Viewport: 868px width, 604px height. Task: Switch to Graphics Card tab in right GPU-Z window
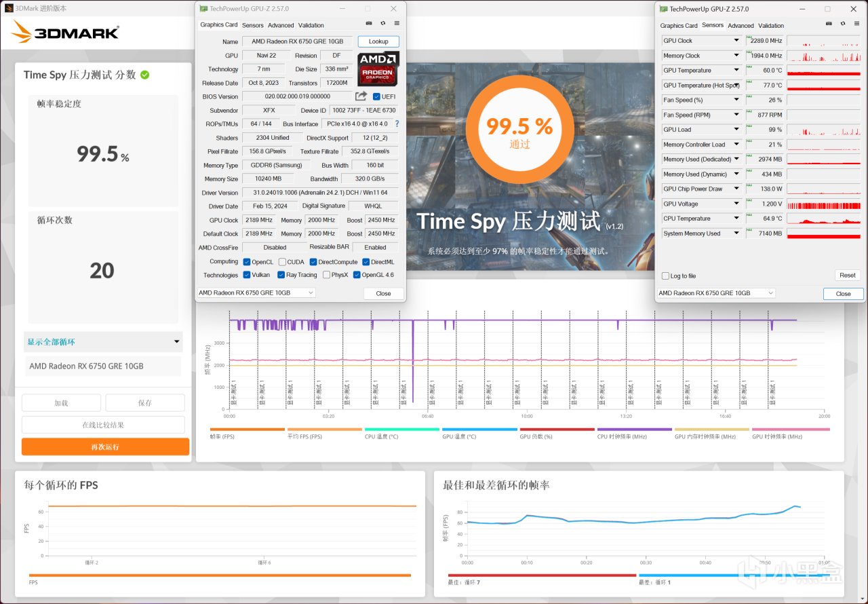(x=679, y=26)
